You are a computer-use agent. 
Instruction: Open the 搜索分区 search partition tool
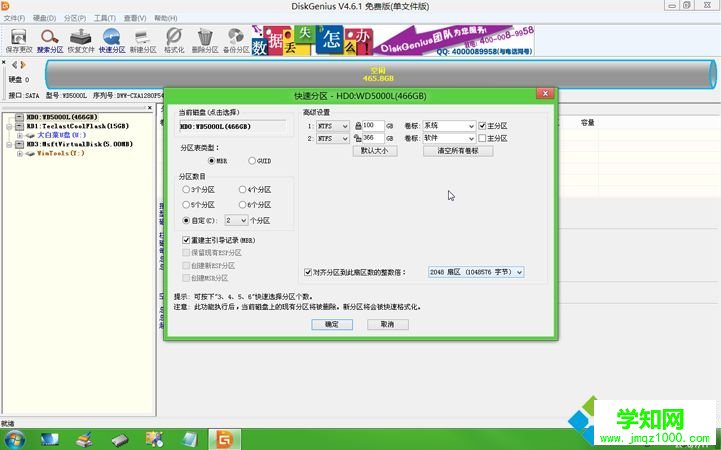coord(50,40)
